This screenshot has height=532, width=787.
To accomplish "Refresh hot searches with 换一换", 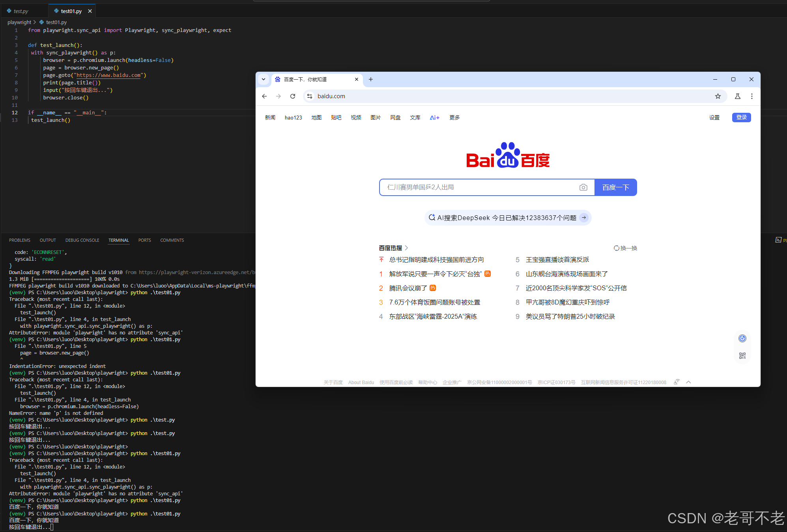I will [x=625, y=248].
